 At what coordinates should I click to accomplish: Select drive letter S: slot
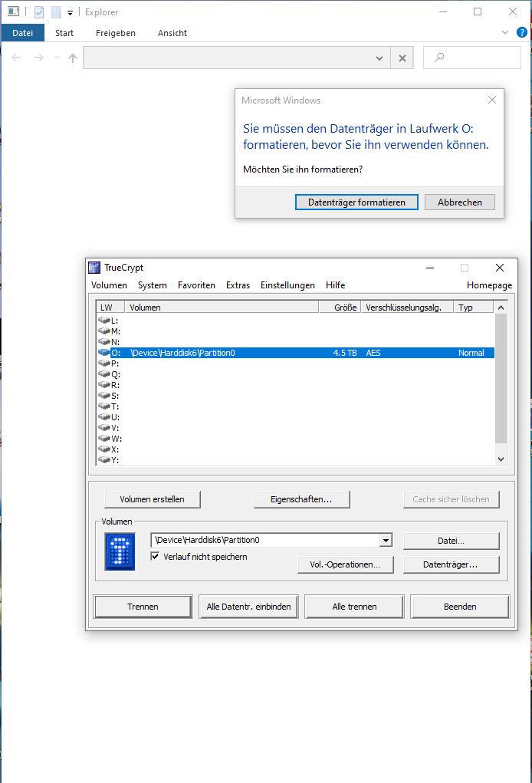[x=295, y=396]
